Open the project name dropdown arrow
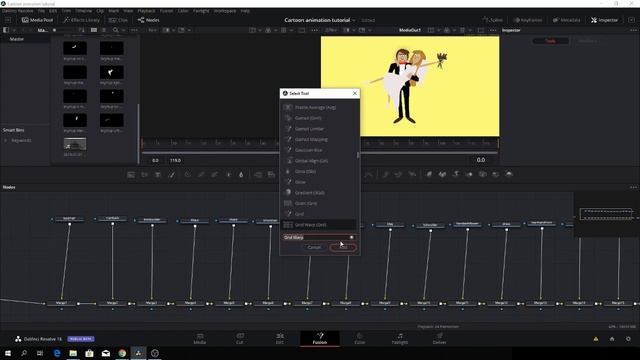This screenshot has width=640, height=360. 354,20
